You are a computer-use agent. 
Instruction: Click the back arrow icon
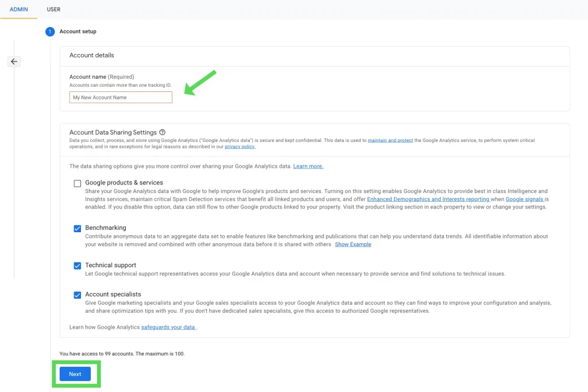14,62
